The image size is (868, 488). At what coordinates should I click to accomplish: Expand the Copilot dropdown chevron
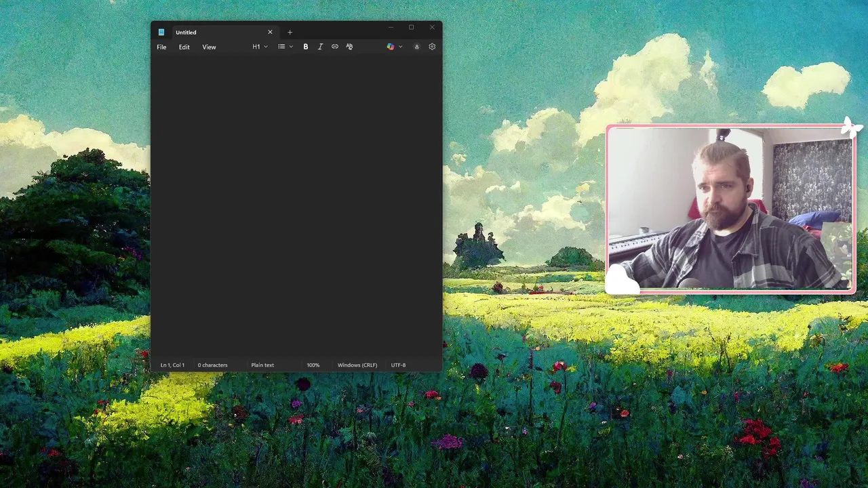coord(400,47)
